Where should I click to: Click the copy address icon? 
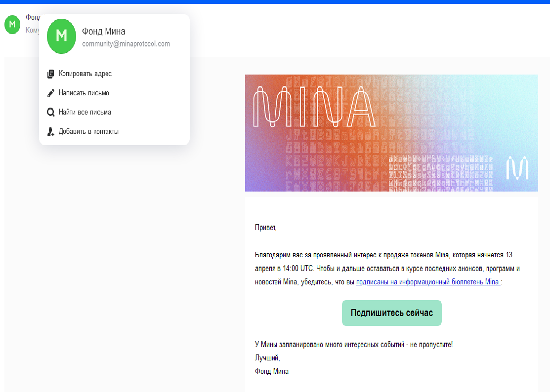click(51, 74)
